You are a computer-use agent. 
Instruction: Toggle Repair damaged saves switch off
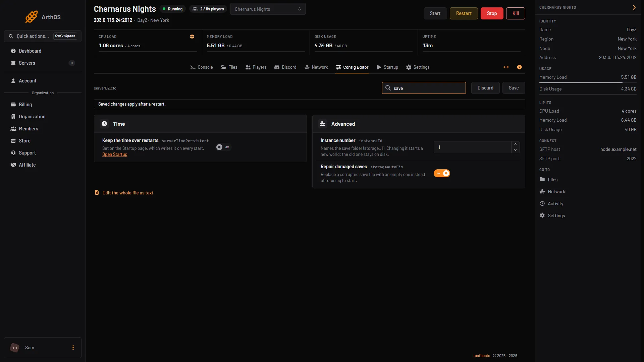442,173
